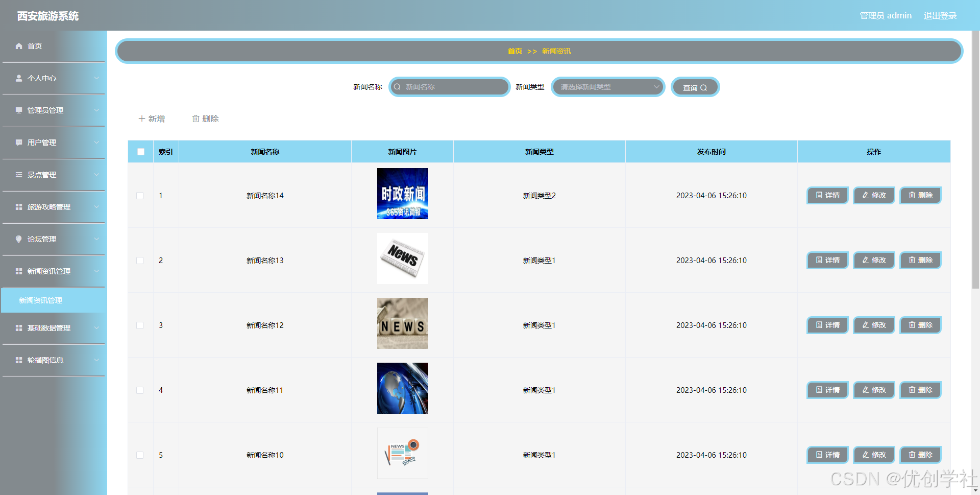Click the 管理员 admin label in header

(x=886, y=16)
